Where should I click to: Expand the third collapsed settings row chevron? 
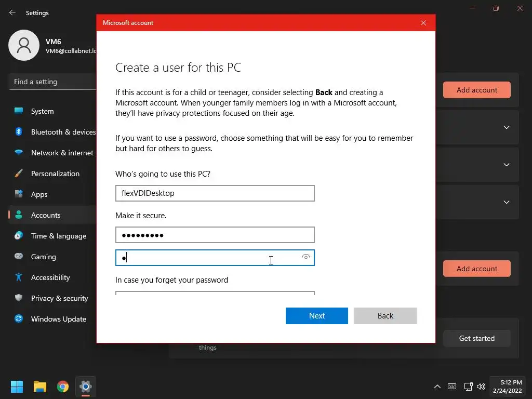(x=506, y=202)
